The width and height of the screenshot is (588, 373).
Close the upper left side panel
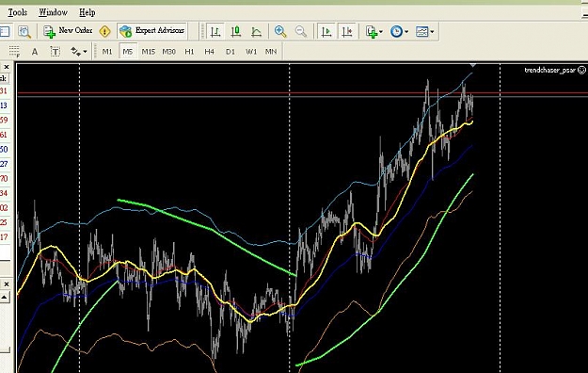coord(7,67)
